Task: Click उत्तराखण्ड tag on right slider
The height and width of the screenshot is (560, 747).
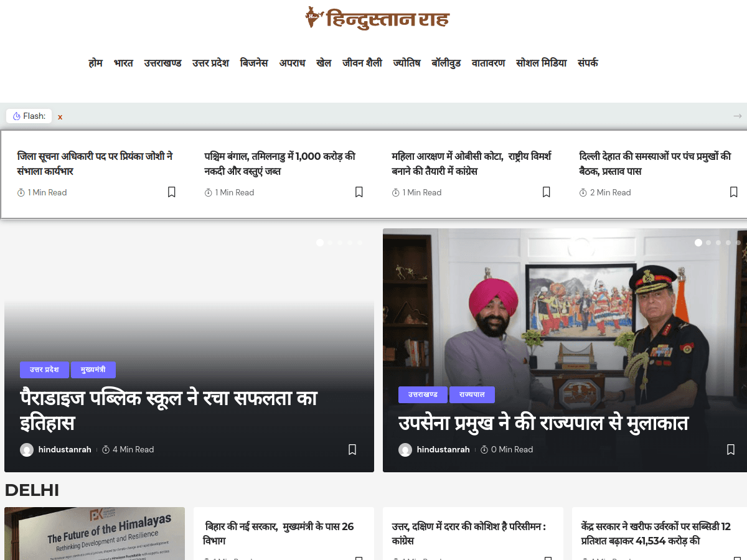Action: click(423, 394)
